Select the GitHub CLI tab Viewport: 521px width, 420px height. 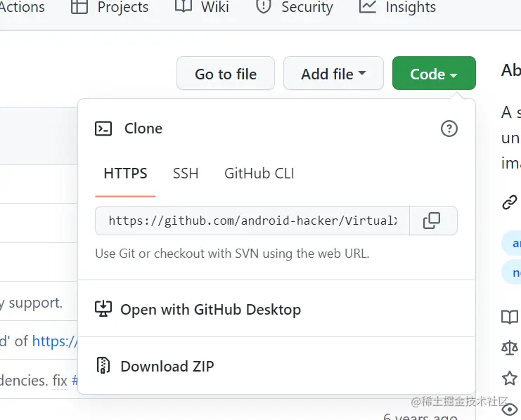tap(259, 173)
